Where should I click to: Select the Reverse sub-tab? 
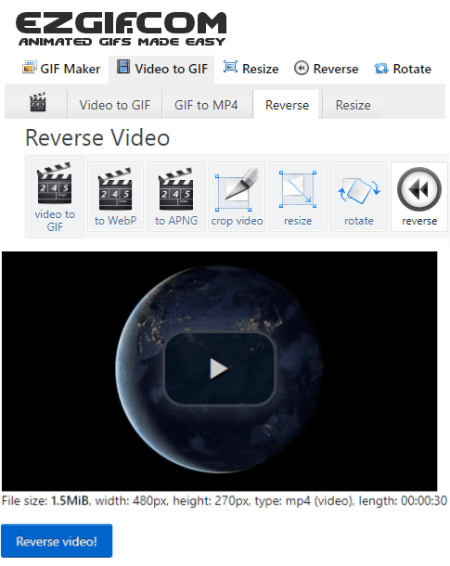[287, 105]
